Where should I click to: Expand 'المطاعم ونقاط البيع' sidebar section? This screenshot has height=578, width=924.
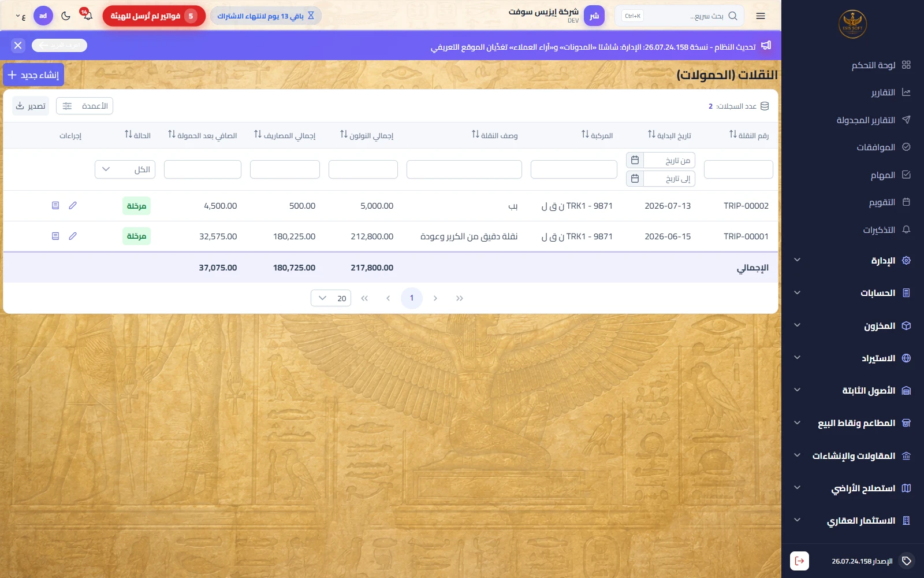[852, 423]
